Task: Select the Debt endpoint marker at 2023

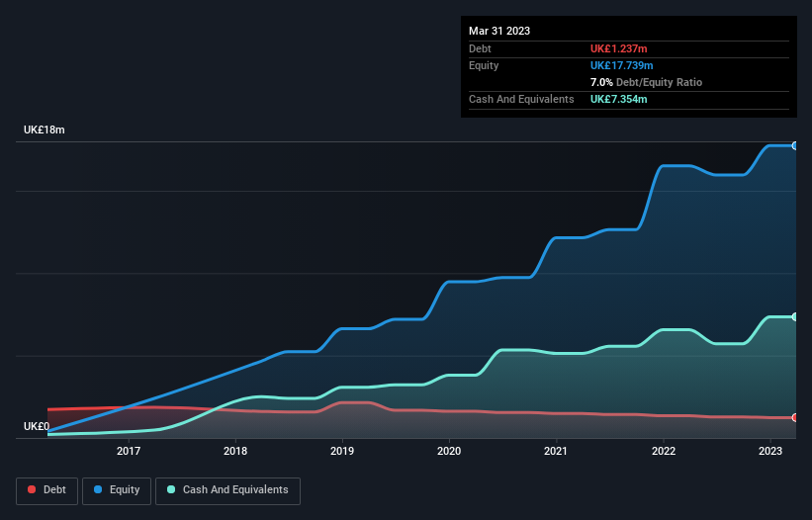Action: click(795, 417)
